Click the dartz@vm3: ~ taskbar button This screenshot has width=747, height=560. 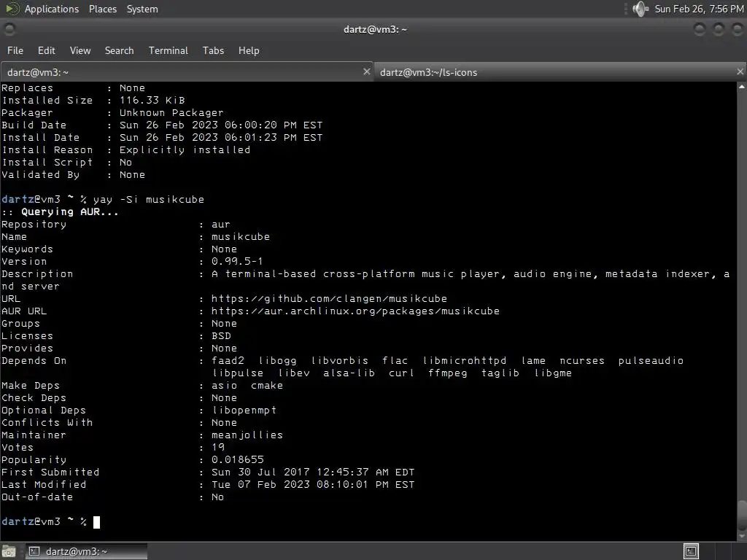click(86, 551)
